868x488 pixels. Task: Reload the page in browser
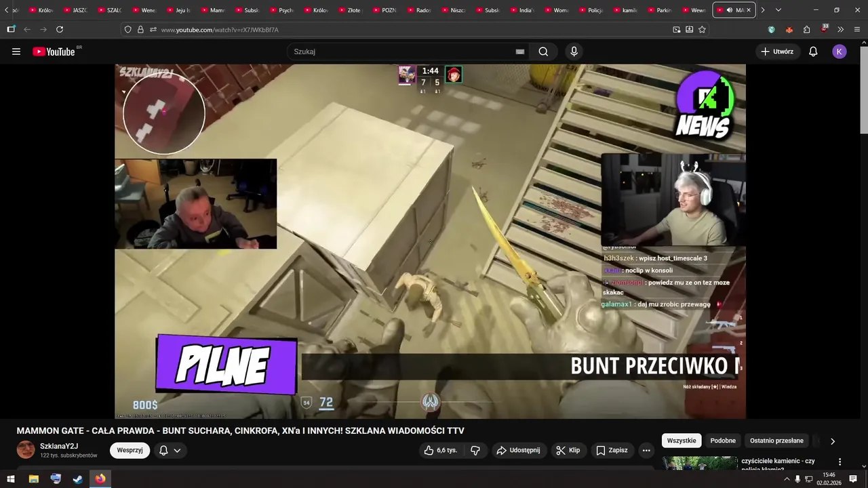click(60, 30)
